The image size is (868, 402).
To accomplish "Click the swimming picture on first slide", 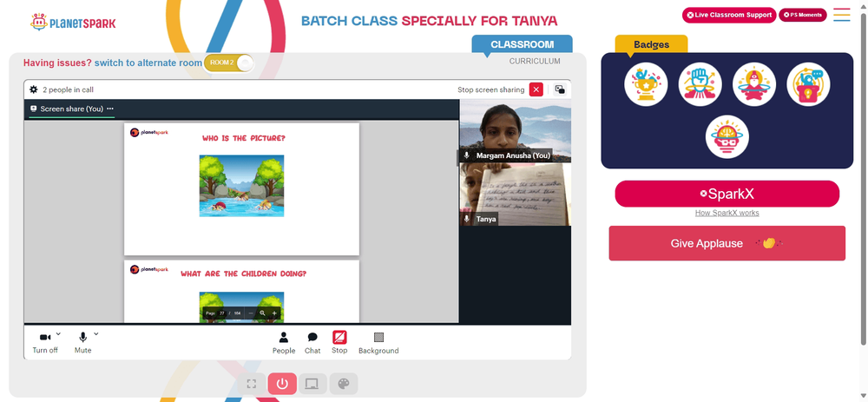I will pos(241,186).
